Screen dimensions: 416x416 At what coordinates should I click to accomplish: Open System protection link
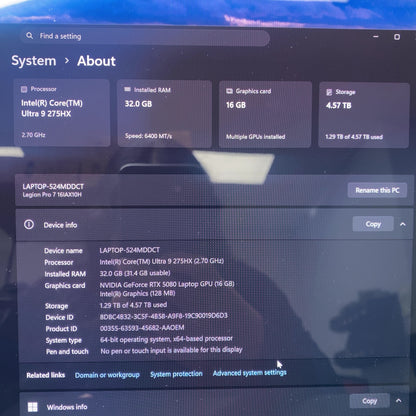click(x=176, y=374)
